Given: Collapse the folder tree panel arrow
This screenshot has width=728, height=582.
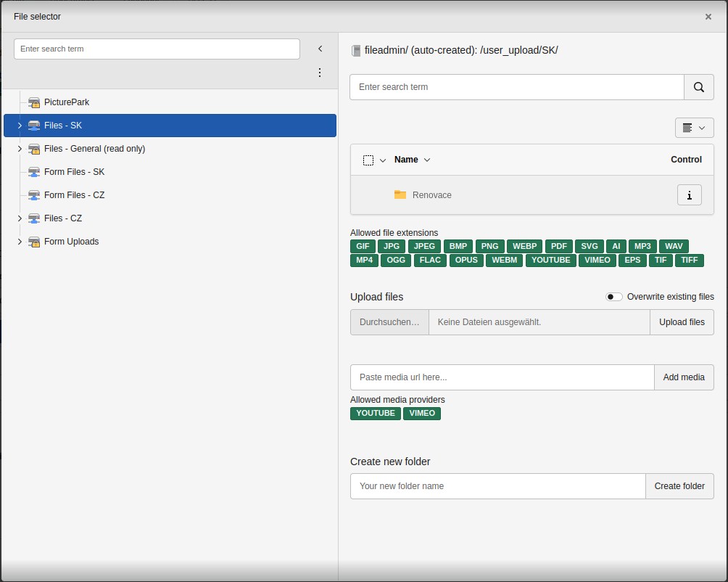Looking at the screenshot, I should pyautogui.click(x=320, y=49).
